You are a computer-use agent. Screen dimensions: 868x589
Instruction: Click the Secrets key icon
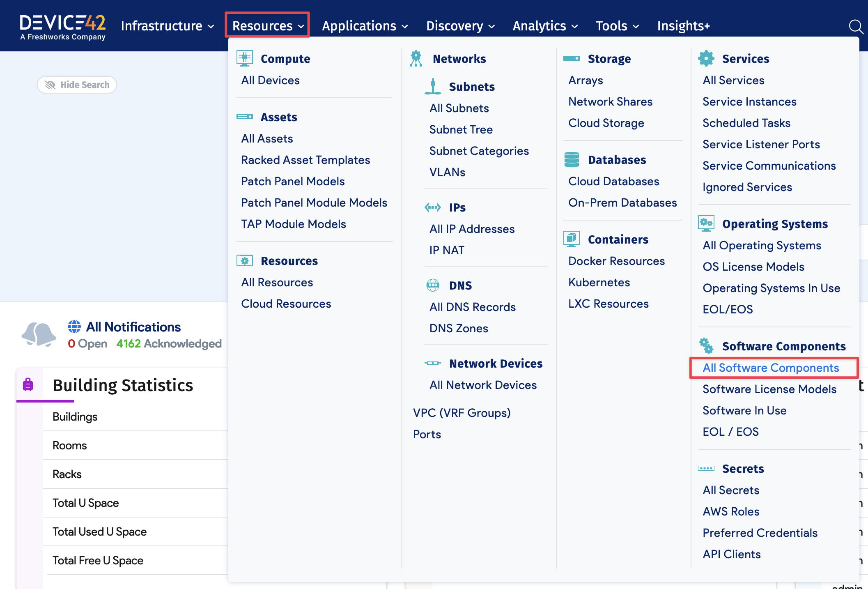coord(707,468)
